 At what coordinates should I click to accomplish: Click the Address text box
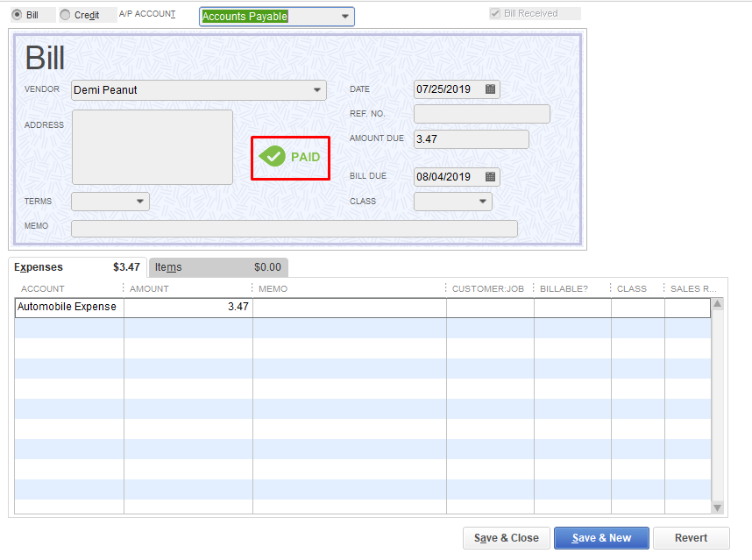coord(153,147)
